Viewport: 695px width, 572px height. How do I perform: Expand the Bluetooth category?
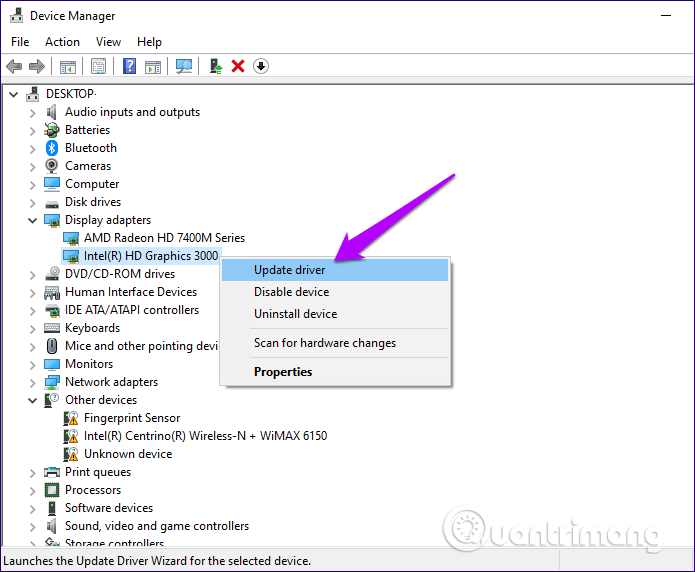coord(32,149)
